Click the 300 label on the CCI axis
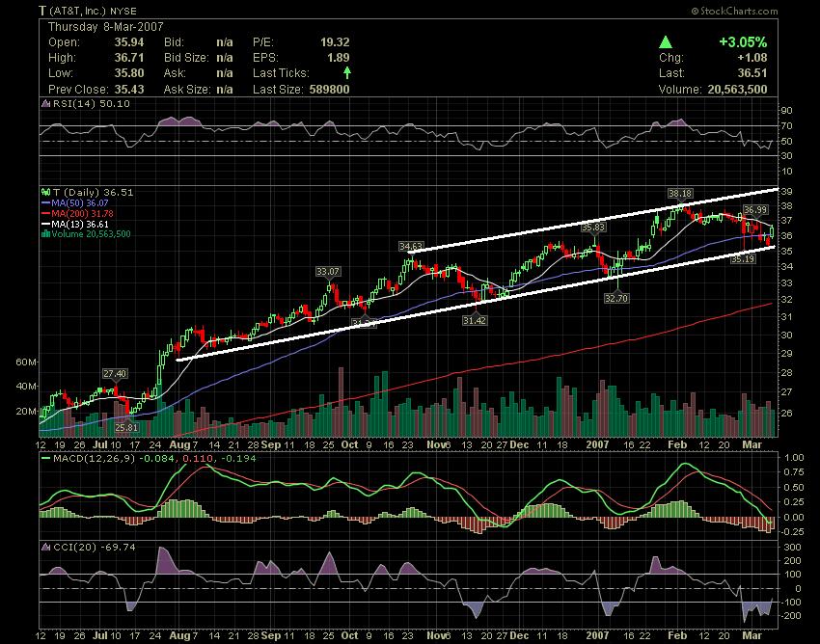 [x=792, y=548]
